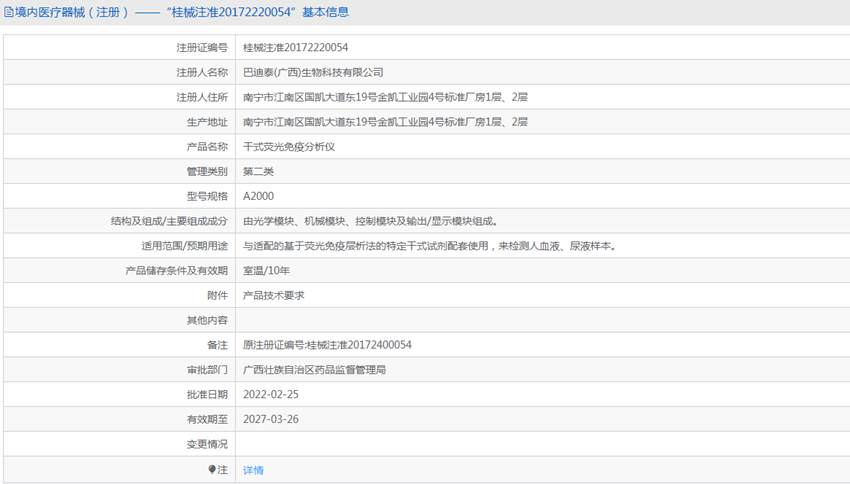
Task: Click the 型号规格 field label
Action: (x=207, y=196)
